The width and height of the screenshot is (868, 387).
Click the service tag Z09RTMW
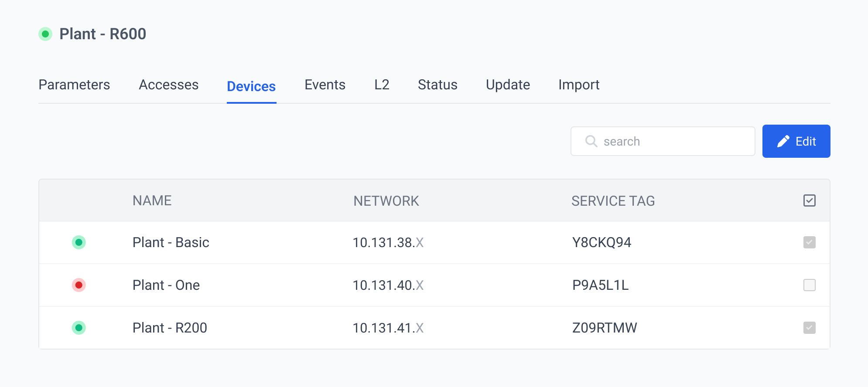(x=605, y=328)
